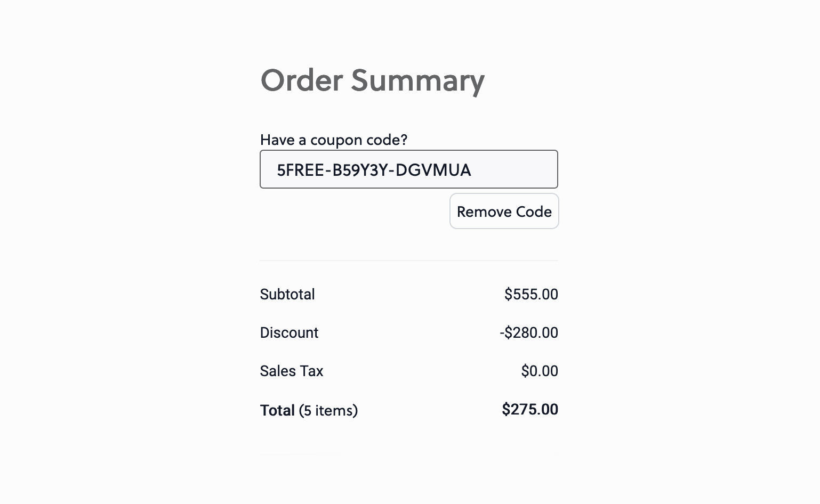Click the bold $275.00 total amount
The image size is (820, 504).
tap(530, 409)
